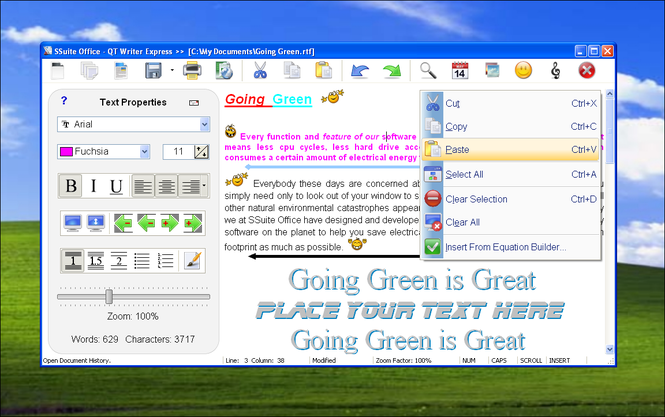This screenshot has width=665, height=417.
Task: Set 1.5 line spacing
Action: pyautogui.click(x=96, y=260)
